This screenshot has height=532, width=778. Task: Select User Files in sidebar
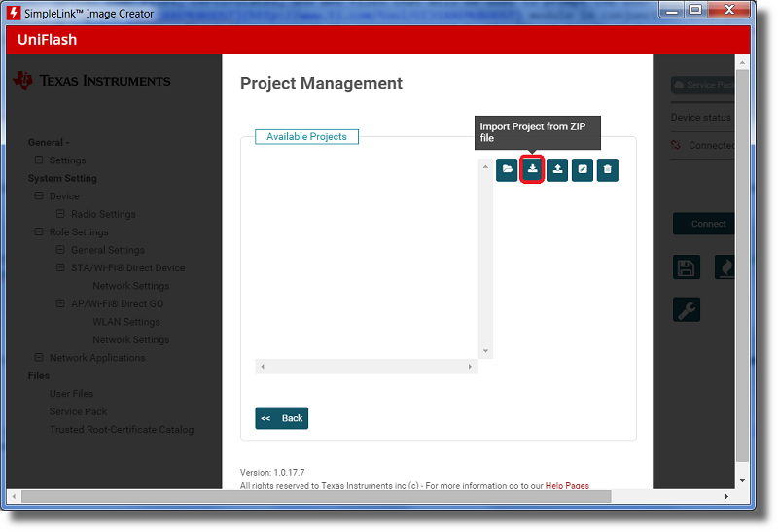71,394
